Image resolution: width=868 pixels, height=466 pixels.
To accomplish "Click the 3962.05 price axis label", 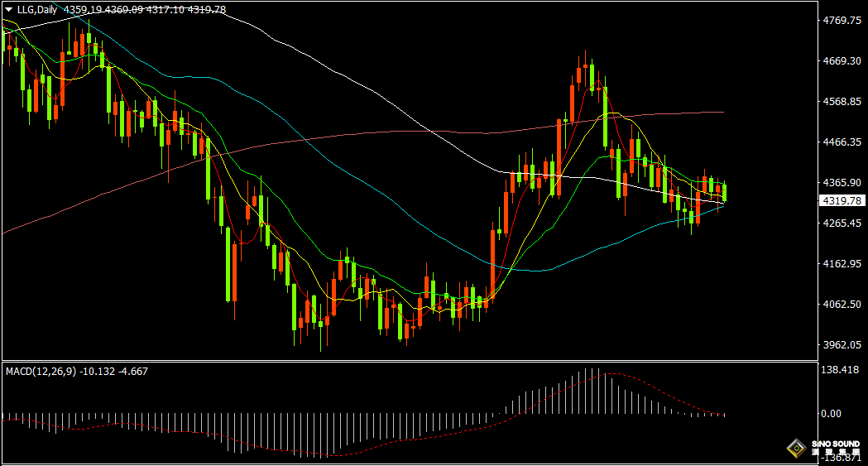I will pos(842,345).
